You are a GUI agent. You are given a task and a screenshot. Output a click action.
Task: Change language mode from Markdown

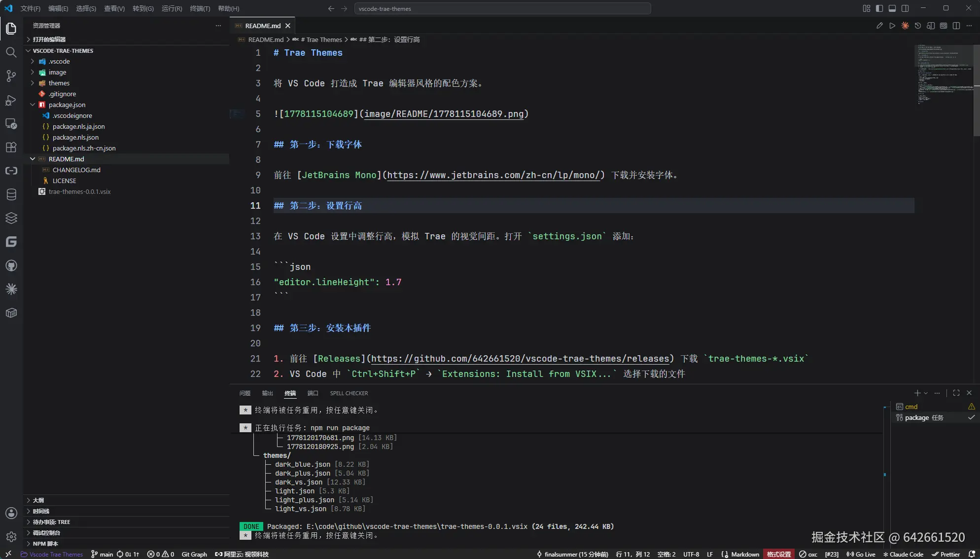tap(745, 554)
